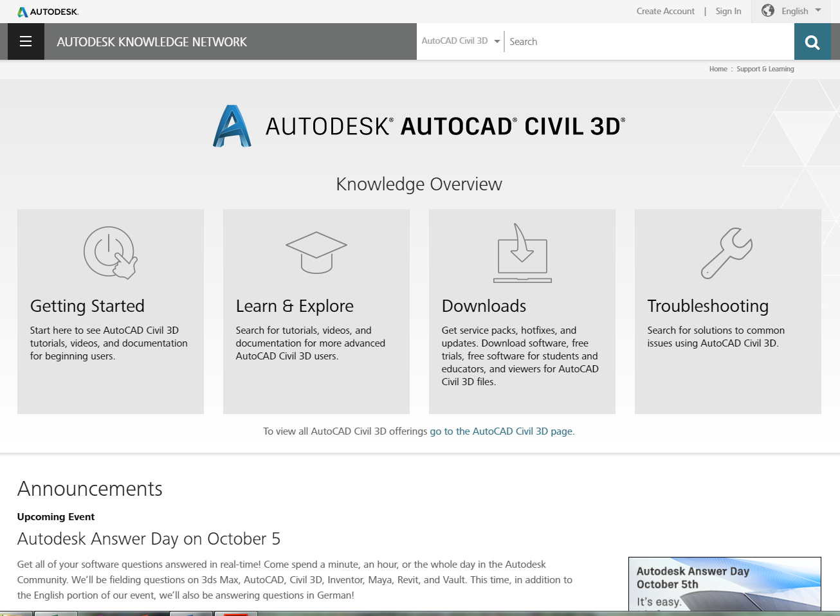Click 'Search for tutorials, videos, and documentation' text

311,343
